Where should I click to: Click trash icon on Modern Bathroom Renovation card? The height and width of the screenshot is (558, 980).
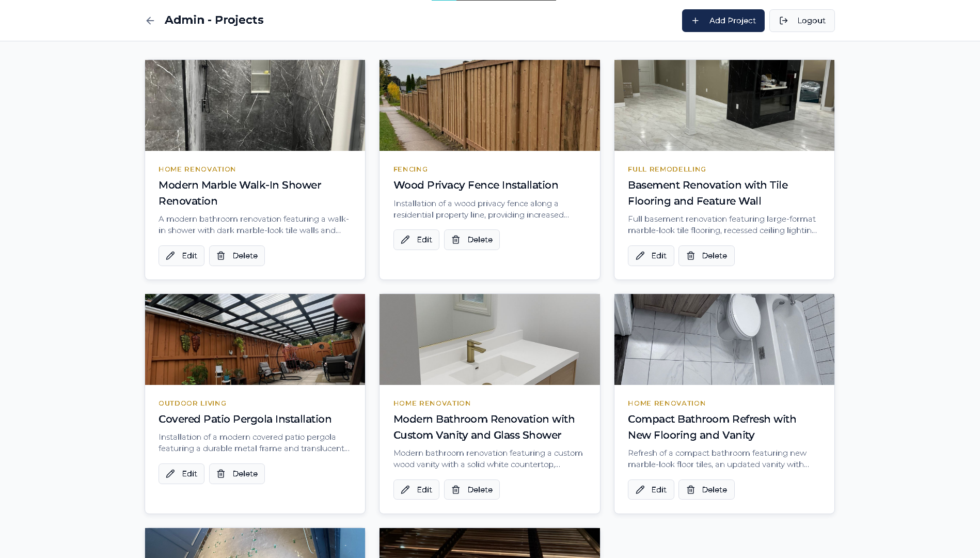(456, 490)
